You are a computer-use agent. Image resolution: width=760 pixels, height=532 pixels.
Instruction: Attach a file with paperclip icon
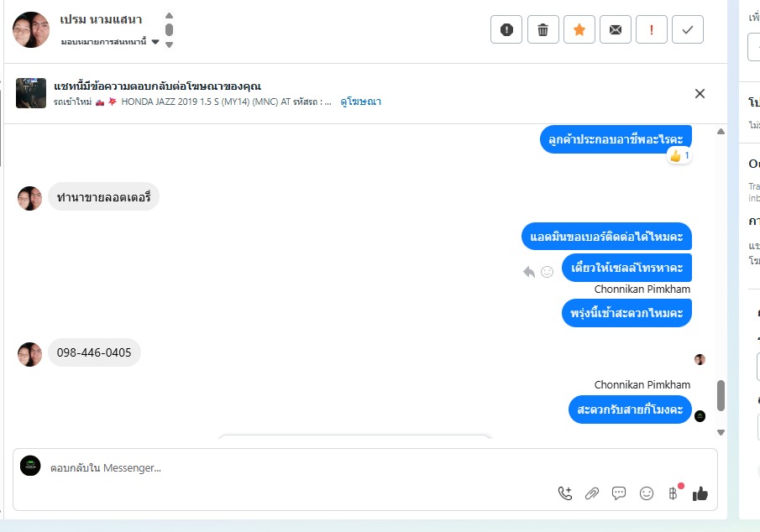[592, 493]
